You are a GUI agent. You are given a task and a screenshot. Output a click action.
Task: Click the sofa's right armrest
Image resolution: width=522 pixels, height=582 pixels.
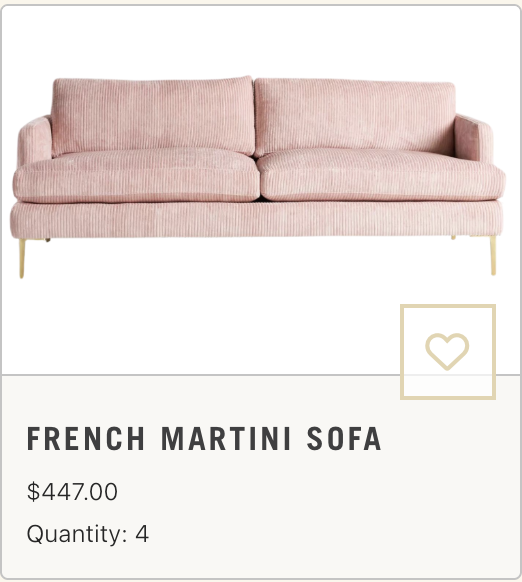[x=474, y=138]
